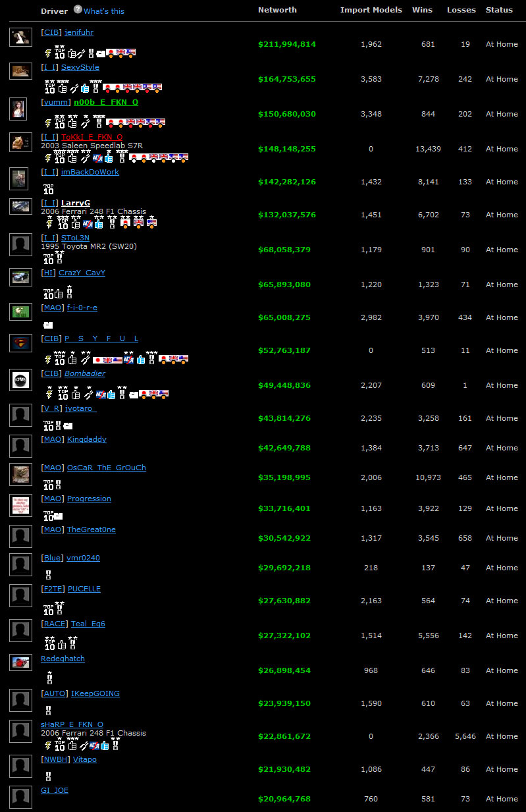
Task: Open OsCaR_ThE_GrOuCh's profile link
Action: tap(106, 468)
